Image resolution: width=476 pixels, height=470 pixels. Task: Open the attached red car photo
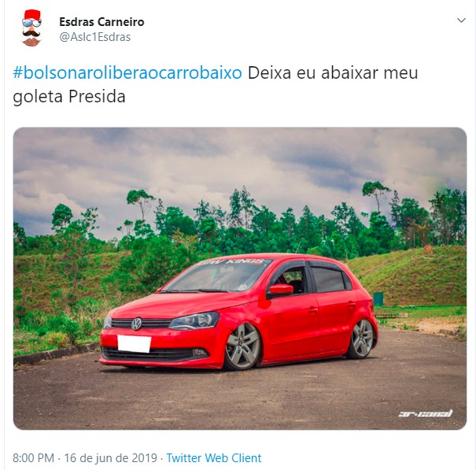pyautogui.click(x=240, y=278)
